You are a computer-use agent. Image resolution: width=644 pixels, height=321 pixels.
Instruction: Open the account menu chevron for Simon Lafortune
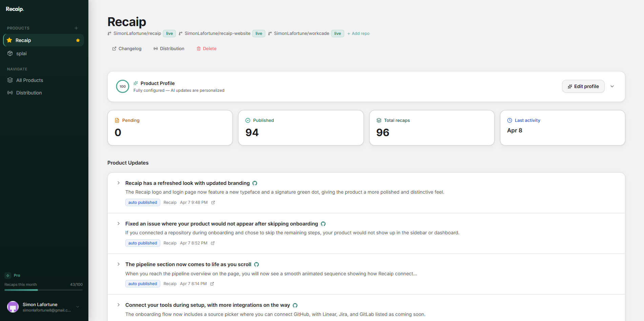pyautogui.click(x=78, y=307)
